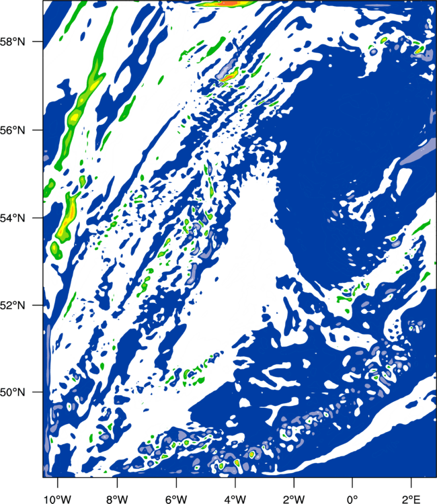The image size is (437, 504).
Task: Click the 50°N latitude label
Action: [13, 392]
